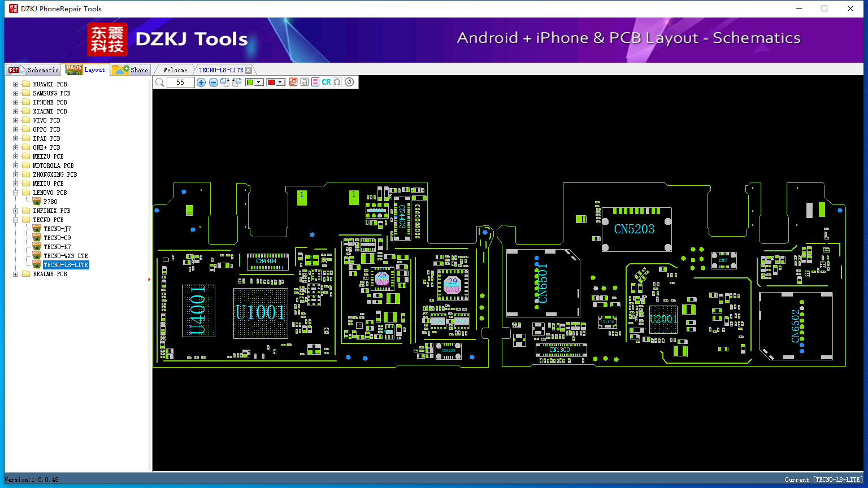Screen dimensions: 868x488
Task: Select the TECNO-L8-LITE document tab
Action: point(221,70)
